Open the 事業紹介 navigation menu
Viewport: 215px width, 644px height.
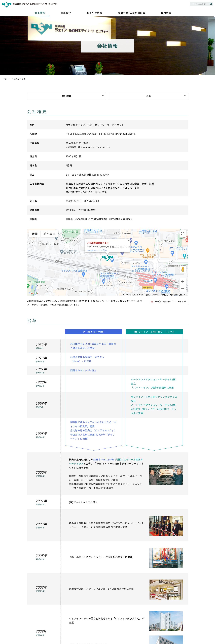(x=66, y=13)
